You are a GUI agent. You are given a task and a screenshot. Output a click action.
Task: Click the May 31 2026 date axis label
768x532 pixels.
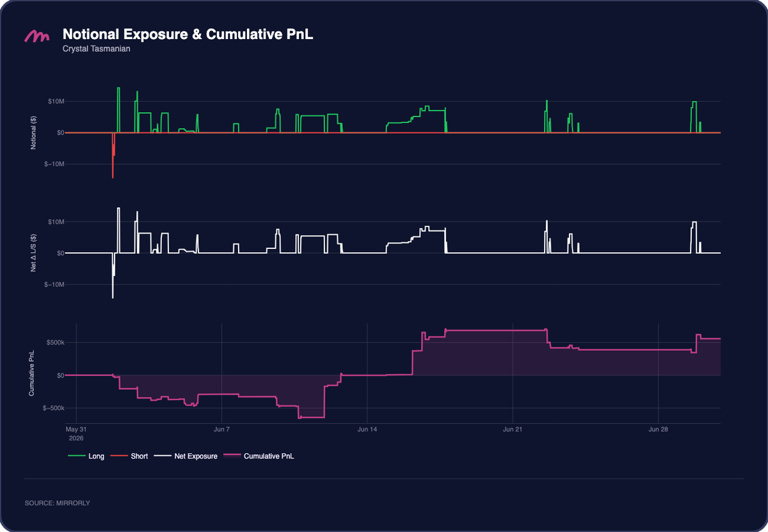click(76, 433)
